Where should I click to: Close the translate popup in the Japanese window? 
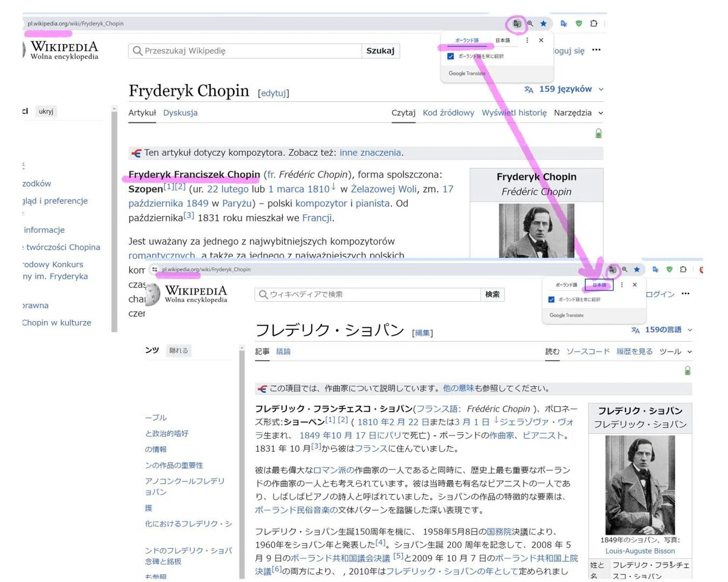[635, 285]
